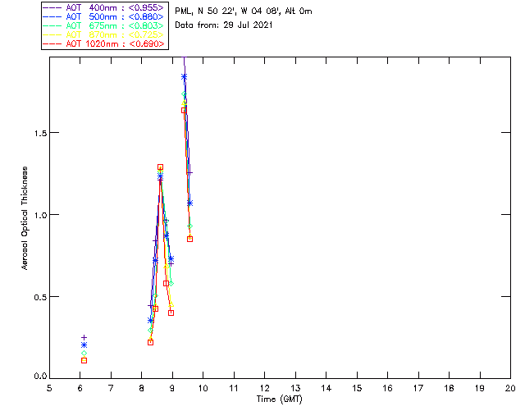525x420 pixels.
Task: Select the purple dashed line sample in legend
Action: (x=52, y=7)
